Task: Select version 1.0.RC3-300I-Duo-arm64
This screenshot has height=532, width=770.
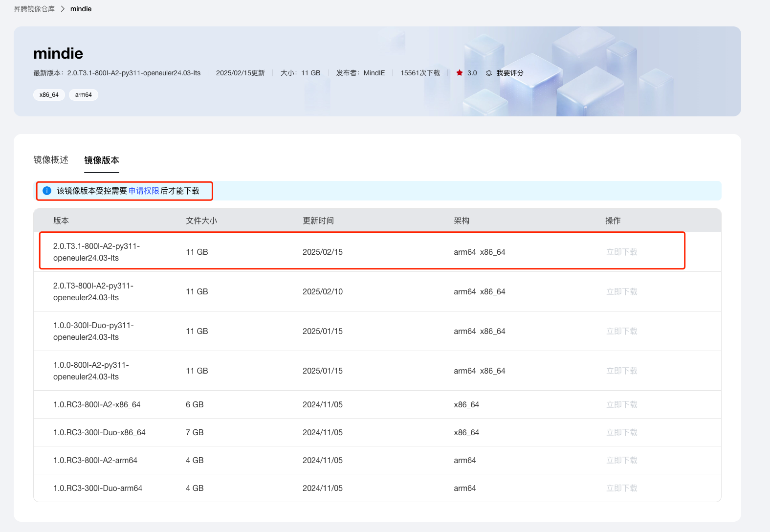Action: 98,488
